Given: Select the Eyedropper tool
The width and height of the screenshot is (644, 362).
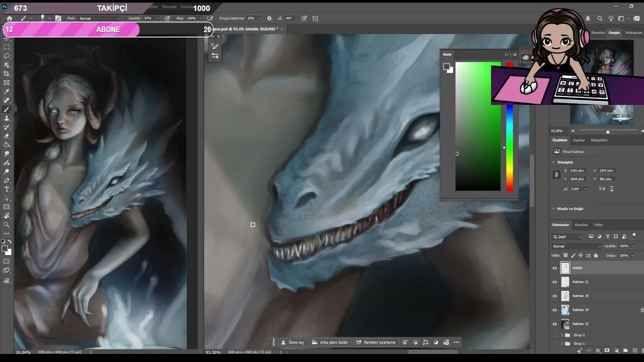Looking at the screenshot, I should tap(7, 92).
